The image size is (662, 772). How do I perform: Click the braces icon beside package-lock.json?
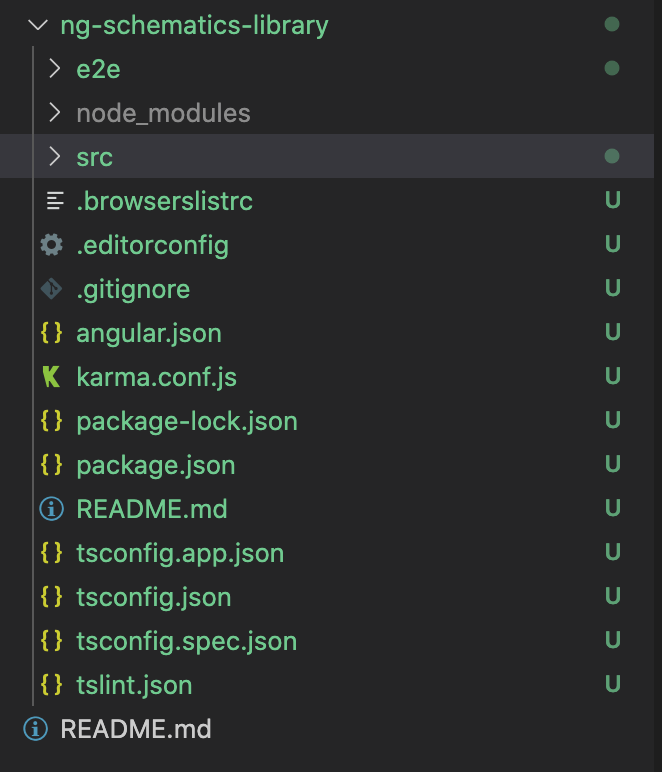point(52,420)
